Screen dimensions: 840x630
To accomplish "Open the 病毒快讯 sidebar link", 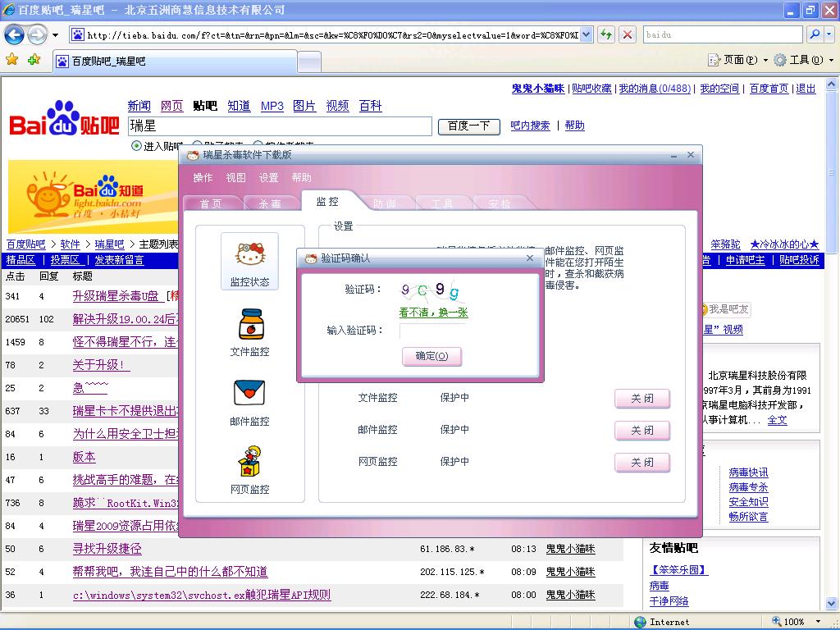I will coord(748,472).
